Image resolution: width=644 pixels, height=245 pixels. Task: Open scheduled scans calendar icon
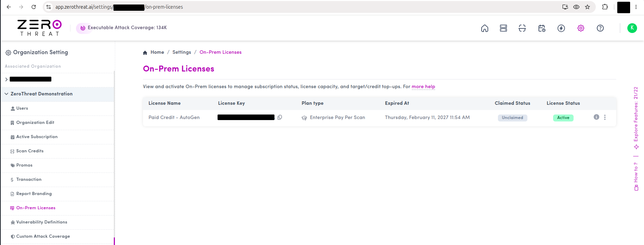[x=542, y=28]
